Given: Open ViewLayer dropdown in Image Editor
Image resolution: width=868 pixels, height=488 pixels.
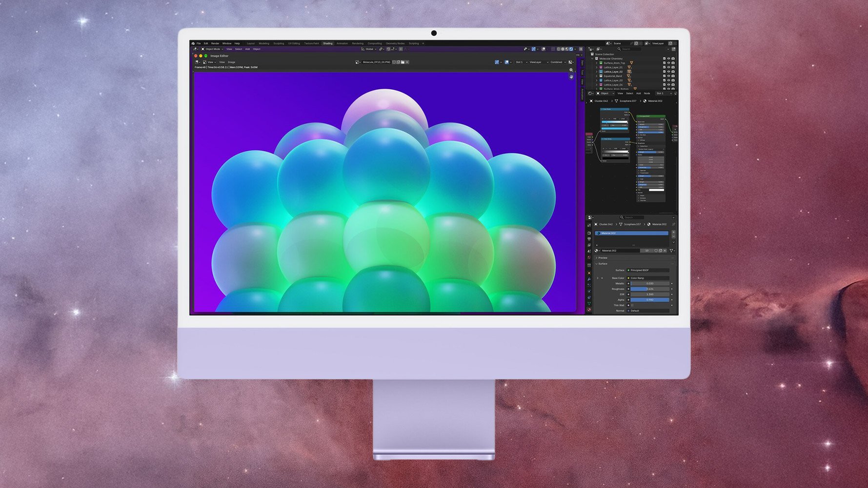Looking at the screenshot, I should 539,62.
